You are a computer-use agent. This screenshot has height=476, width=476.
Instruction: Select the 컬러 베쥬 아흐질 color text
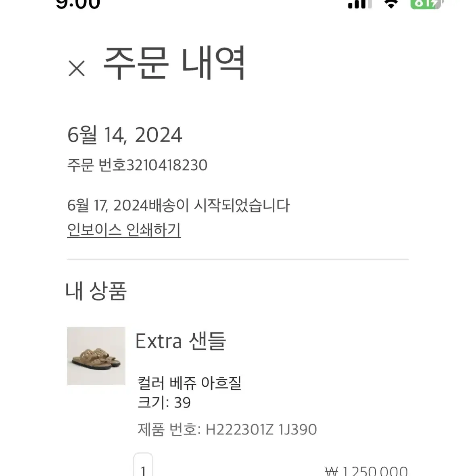click(190, 383)
